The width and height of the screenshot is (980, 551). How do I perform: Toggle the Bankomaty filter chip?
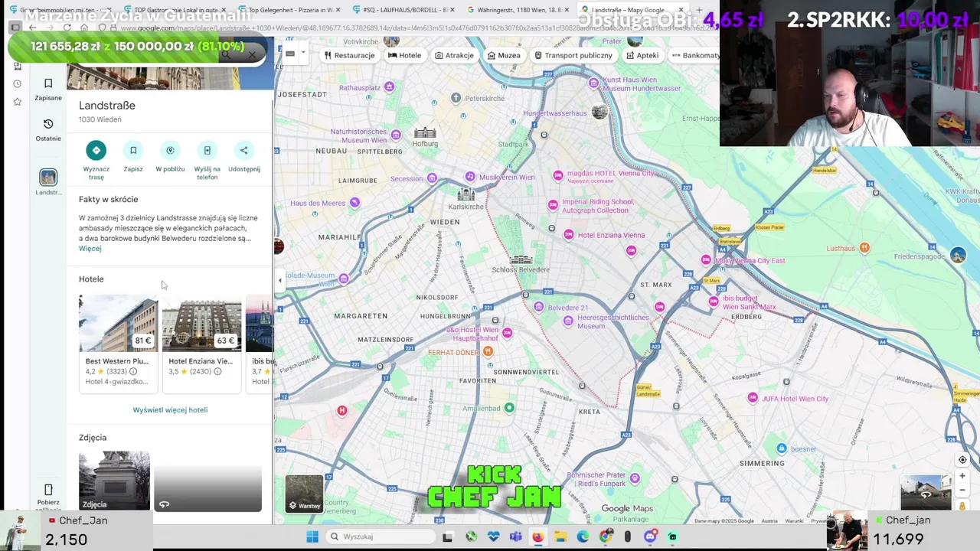(695, 55)
